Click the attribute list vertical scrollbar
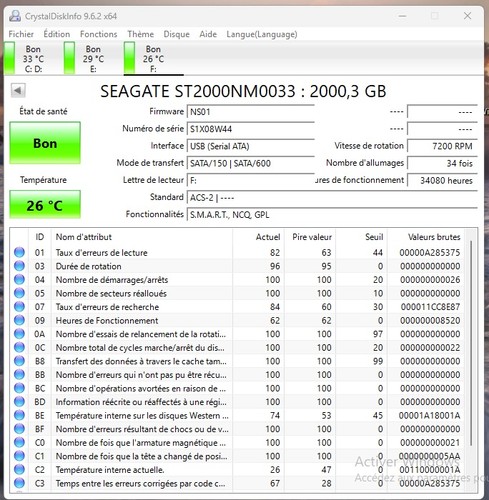The width and height of the screenshot is (489, 500). tap(471, 343)
